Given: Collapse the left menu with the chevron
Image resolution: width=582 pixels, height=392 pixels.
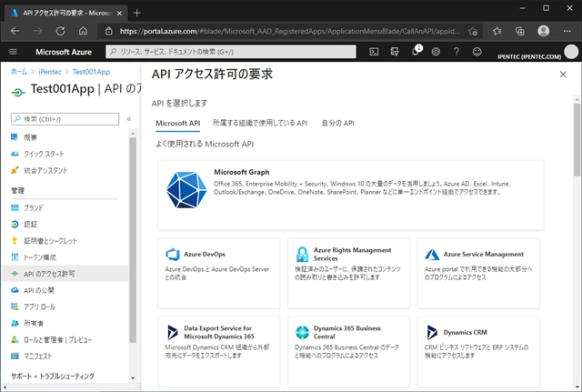Looking at the screenshot, I should click(129, 119).
